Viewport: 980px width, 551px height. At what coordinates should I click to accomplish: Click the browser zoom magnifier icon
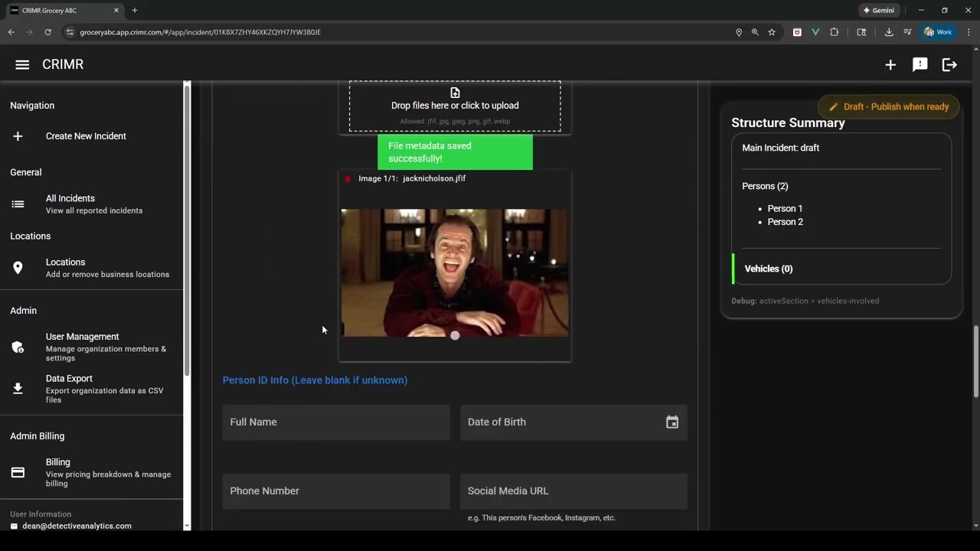[755, 32]
